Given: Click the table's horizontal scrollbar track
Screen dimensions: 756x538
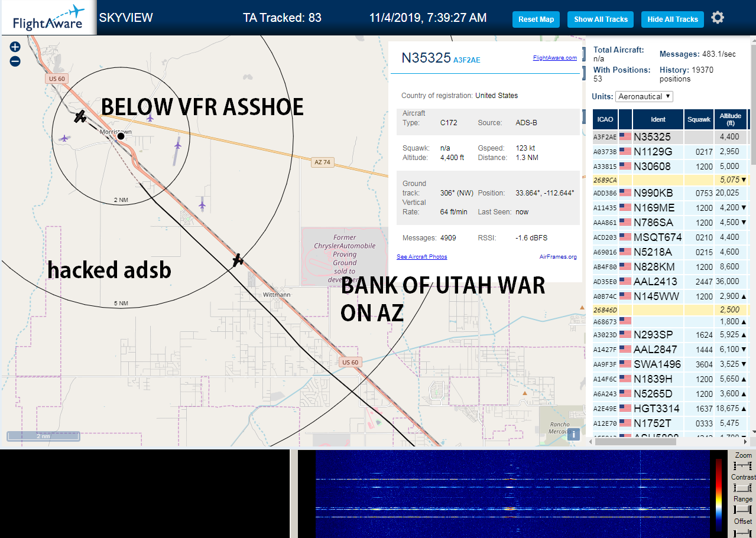Looking at the screenshot, I should tap(668, 442).
